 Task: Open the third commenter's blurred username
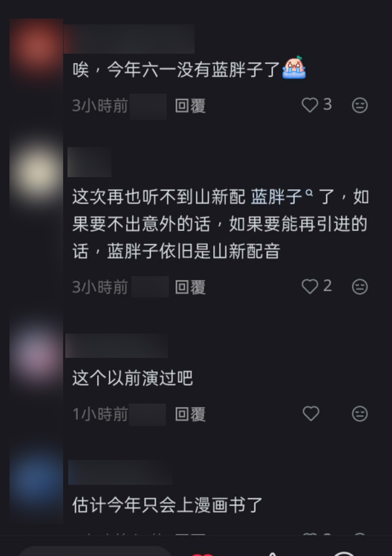pos(117,346)
